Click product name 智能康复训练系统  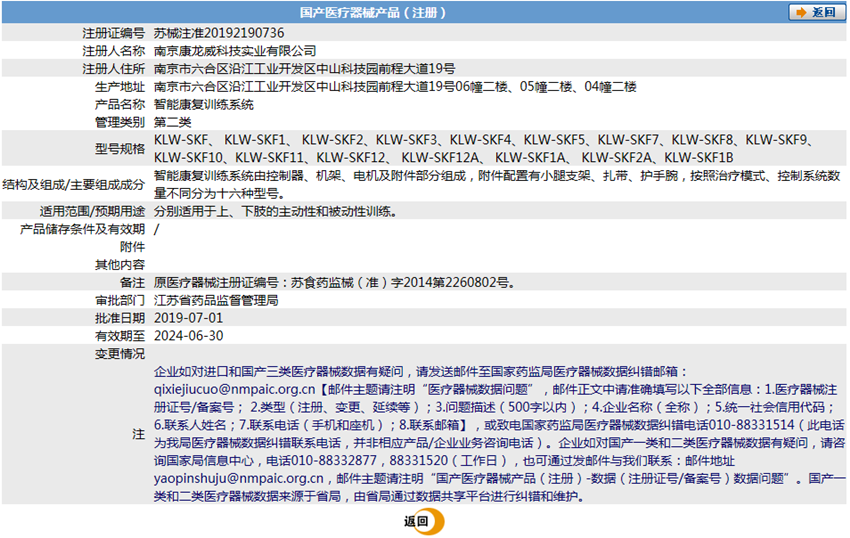(x=204, y=105)
